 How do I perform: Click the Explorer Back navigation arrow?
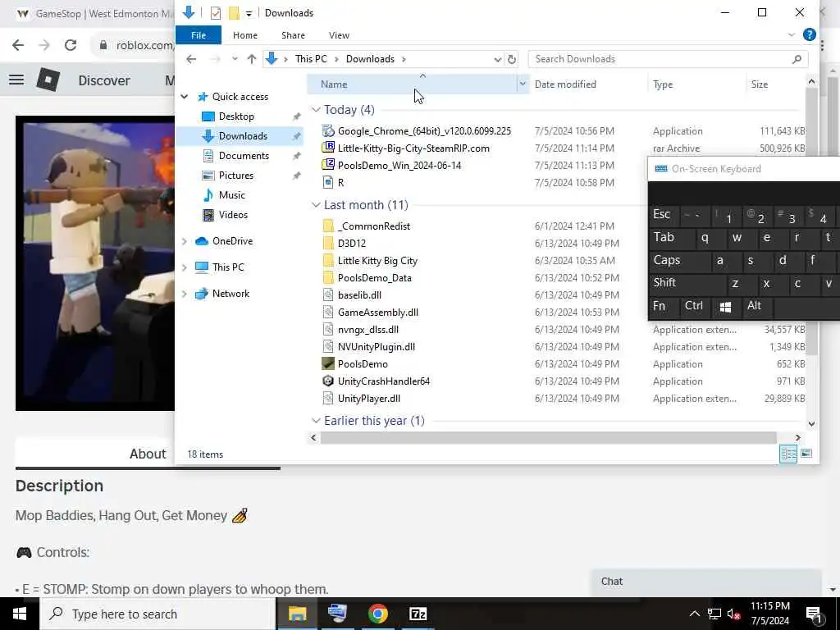[x=191, y=59]
